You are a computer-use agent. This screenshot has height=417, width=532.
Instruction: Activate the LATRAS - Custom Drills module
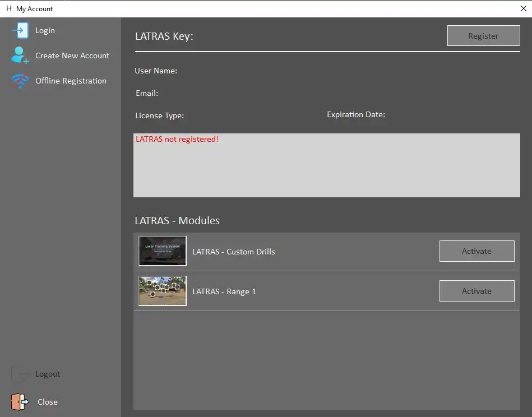(477, 251)
